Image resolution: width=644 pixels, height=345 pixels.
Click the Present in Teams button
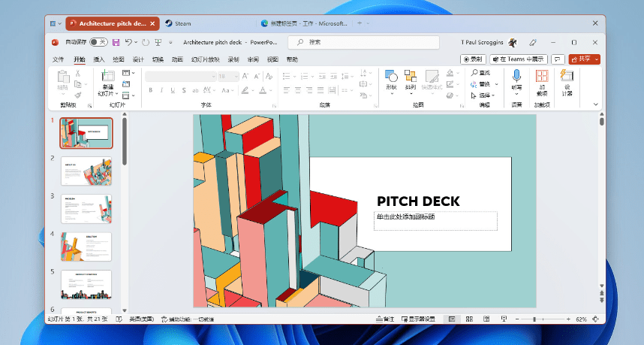517,59
